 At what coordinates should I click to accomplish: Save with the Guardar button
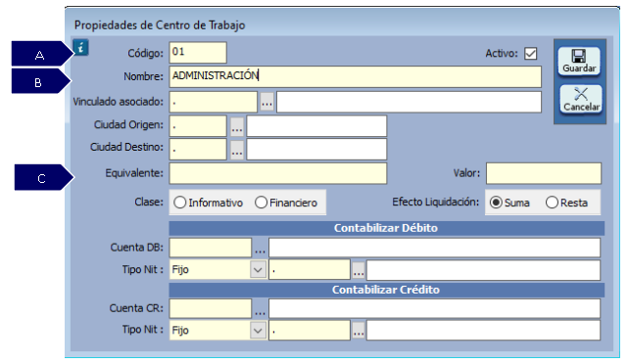(x=579, y=61)
